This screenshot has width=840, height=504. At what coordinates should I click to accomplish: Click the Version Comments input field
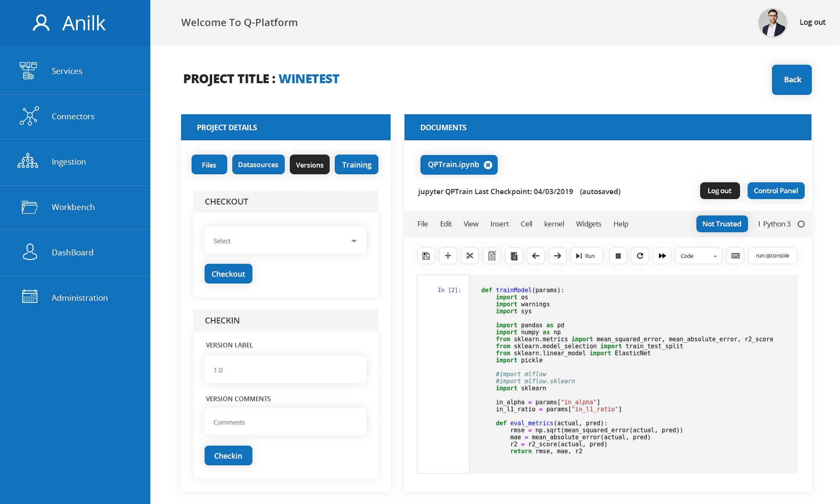pos(285,422)
